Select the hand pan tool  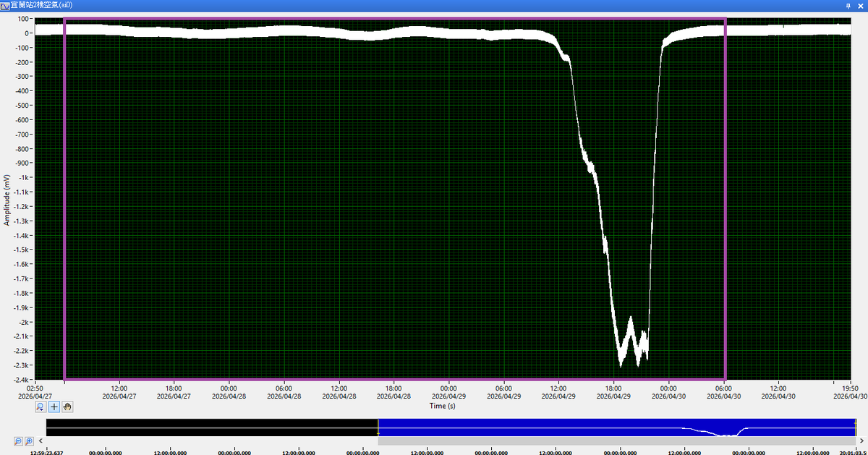point(67,407)
